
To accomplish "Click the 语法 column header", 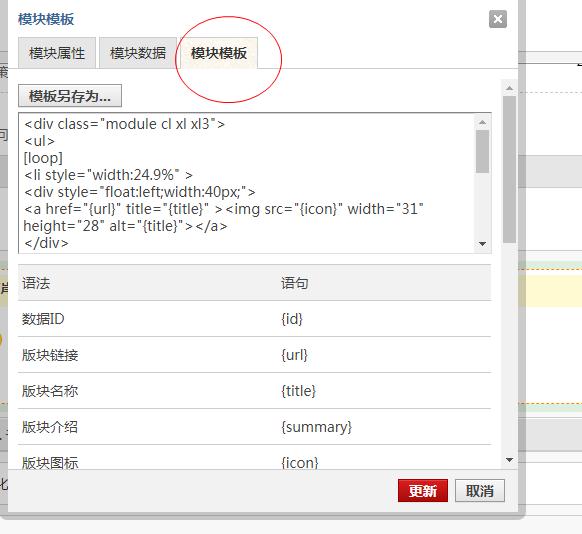I will 36,284.
